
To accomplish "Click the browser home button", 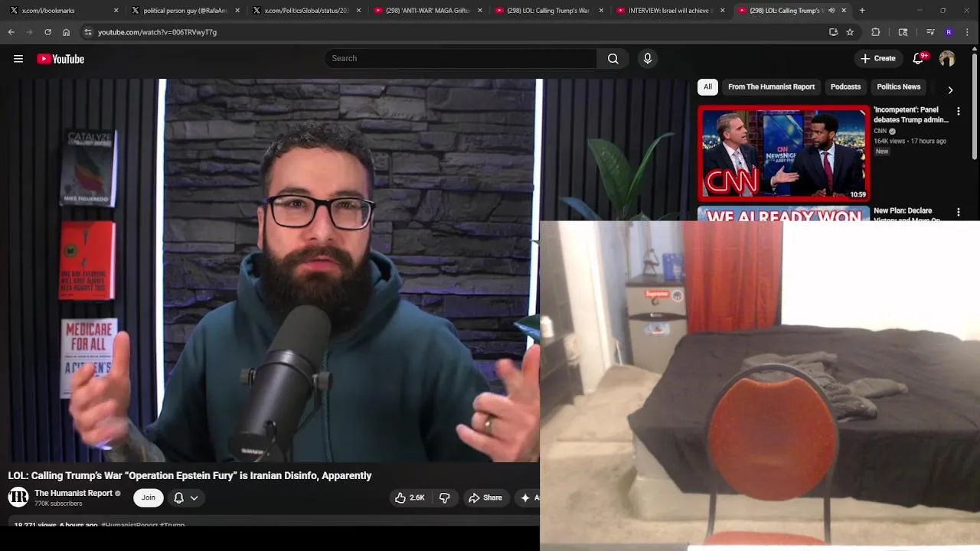I will tap(66, 32).
